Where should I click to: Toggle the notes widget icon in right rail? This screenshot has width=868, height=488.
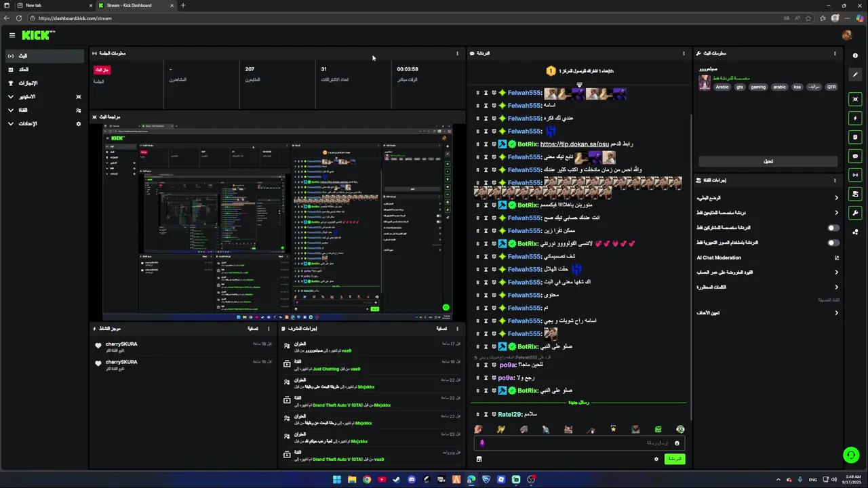855,137
